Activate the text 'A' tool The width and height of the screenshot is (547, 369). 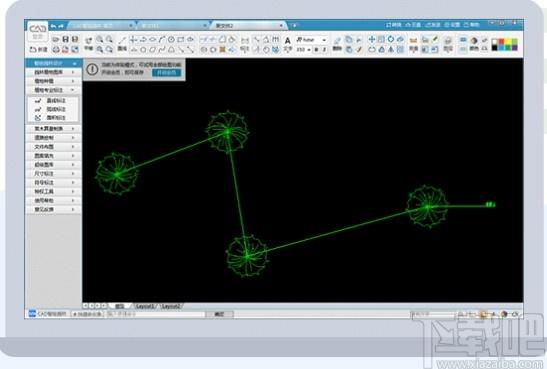(x=287, y=40)
